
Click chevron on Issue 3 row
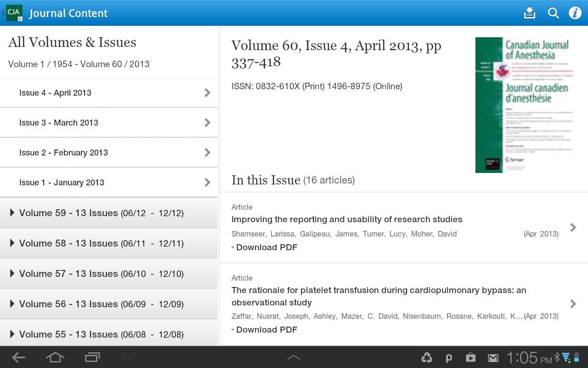point(207,122)
